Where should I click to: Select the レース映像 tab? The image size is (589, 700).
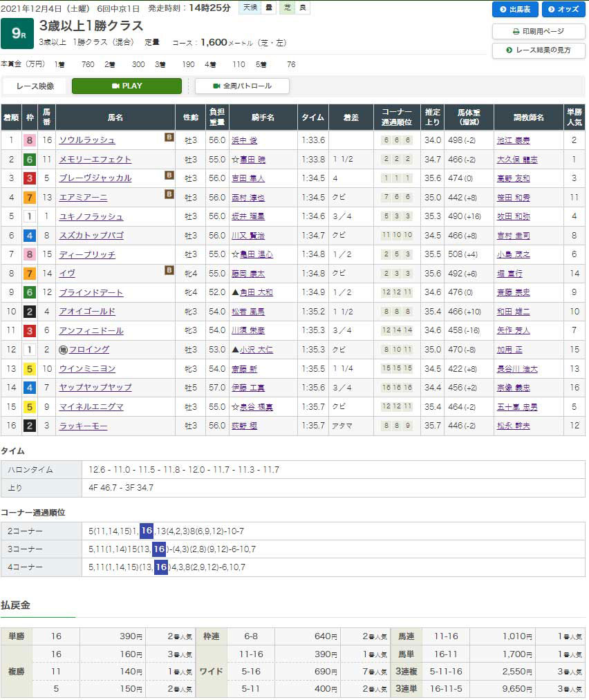pos(34,86)
